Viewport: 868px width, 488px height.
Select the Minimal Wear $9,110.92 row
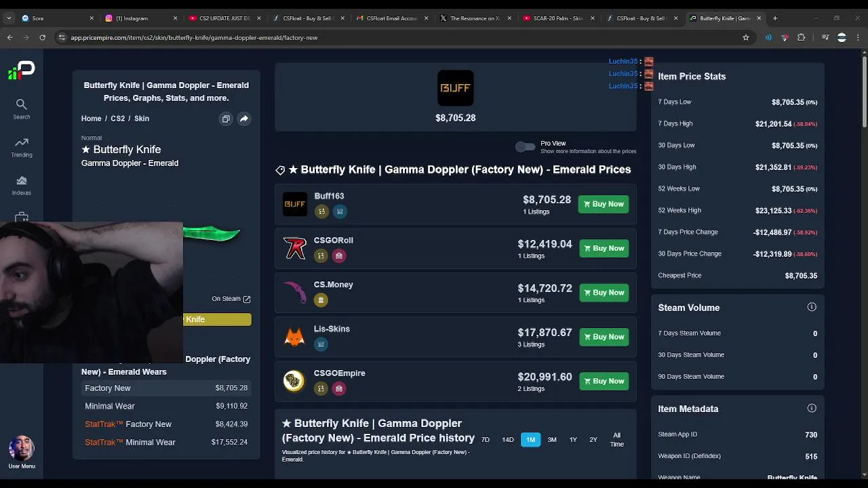point(166,406)
